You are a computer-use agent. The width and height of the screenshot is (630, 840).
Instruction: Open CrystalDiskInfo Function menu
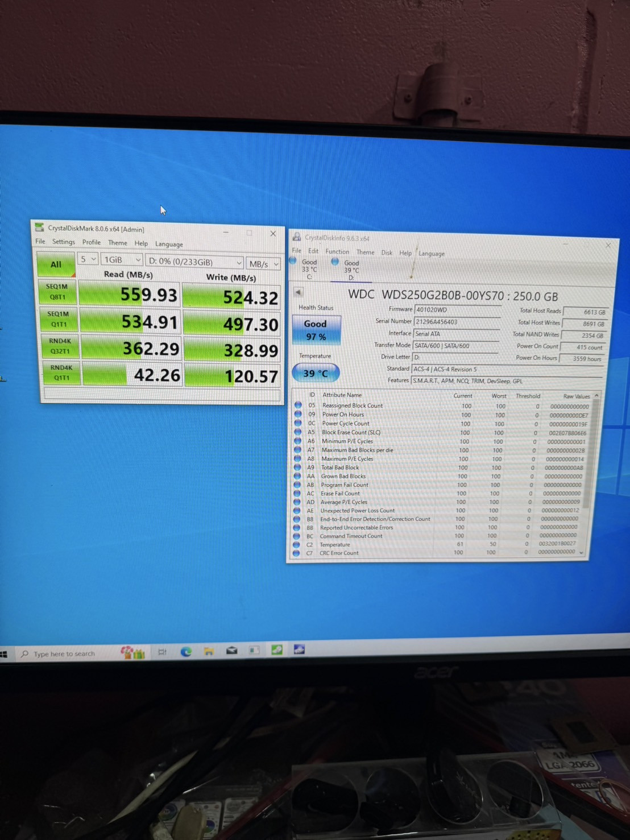337,251
